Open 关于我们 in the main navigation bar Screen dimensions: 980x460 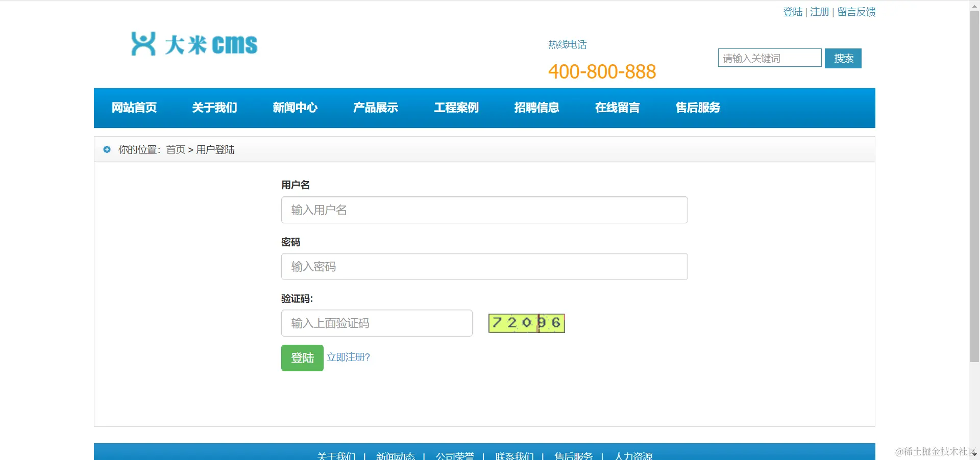coord(215,108)
